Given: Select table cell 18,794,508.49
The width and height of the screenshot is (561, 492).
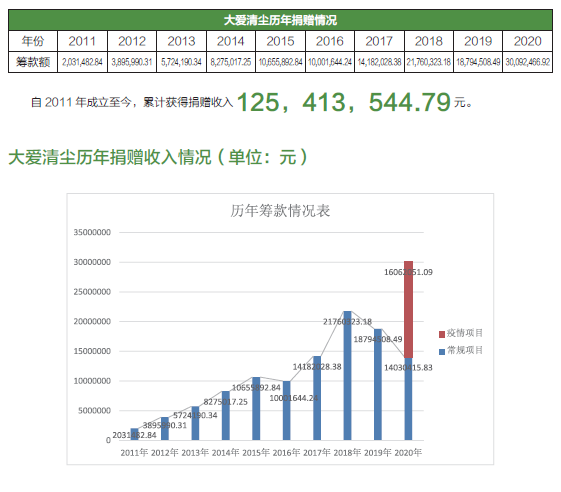Looking at the screenshot, I should click(478, 62).
